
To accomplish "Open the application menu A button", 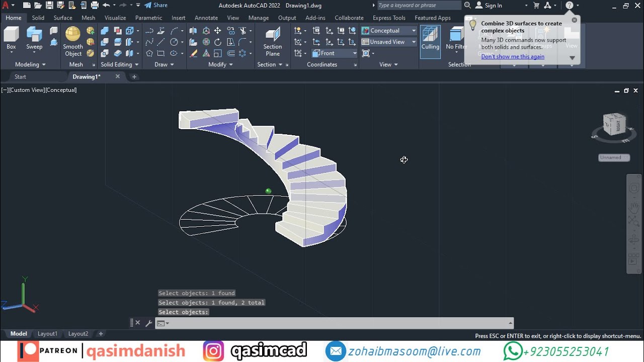I will [x=8, y=6].
